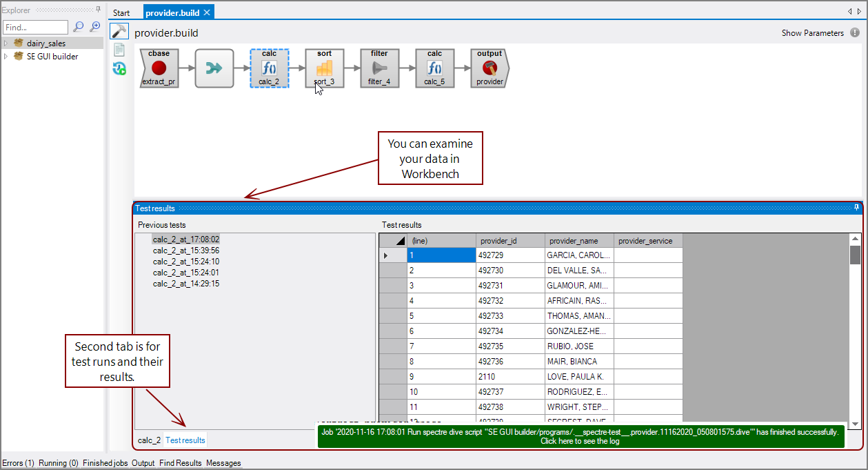Click the document view icon in sidebar
The image size is (868, 470).
tap(119, 50)
